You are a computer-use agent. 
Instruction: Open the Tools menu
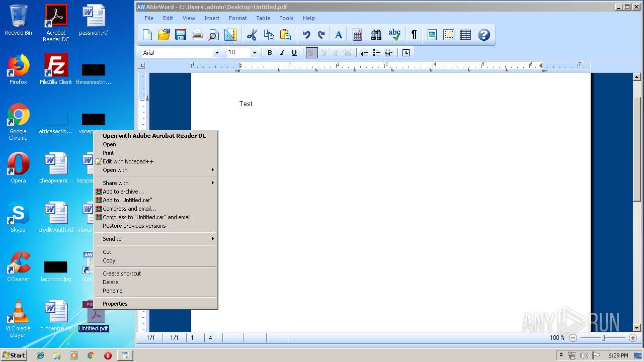[x=286, y=18]
